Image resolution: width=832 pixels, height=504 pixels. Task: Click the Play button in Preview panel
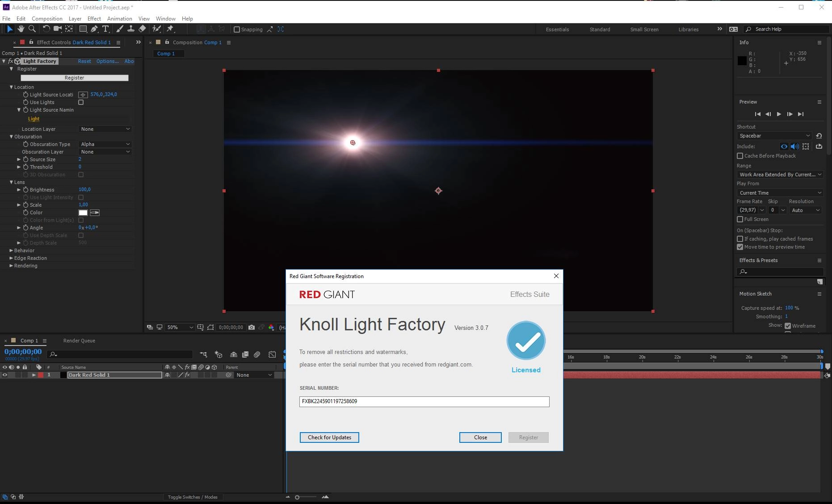click(x=779, y=114)
